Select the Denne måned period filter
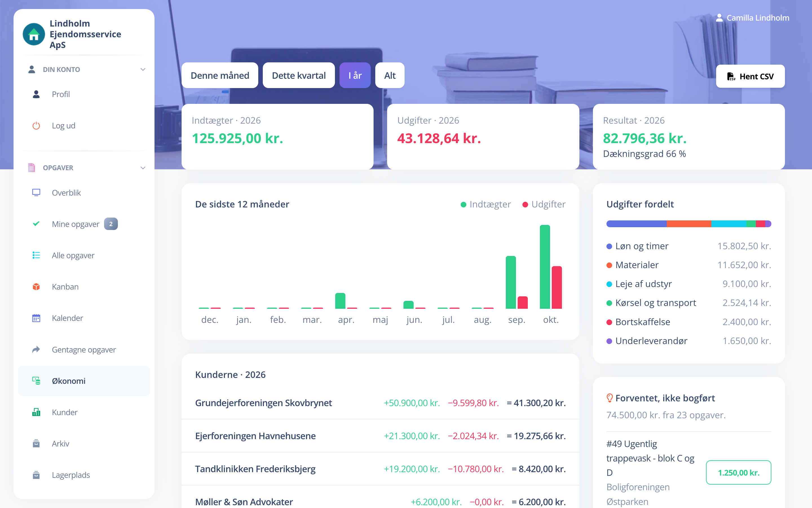 coord(220,75)
